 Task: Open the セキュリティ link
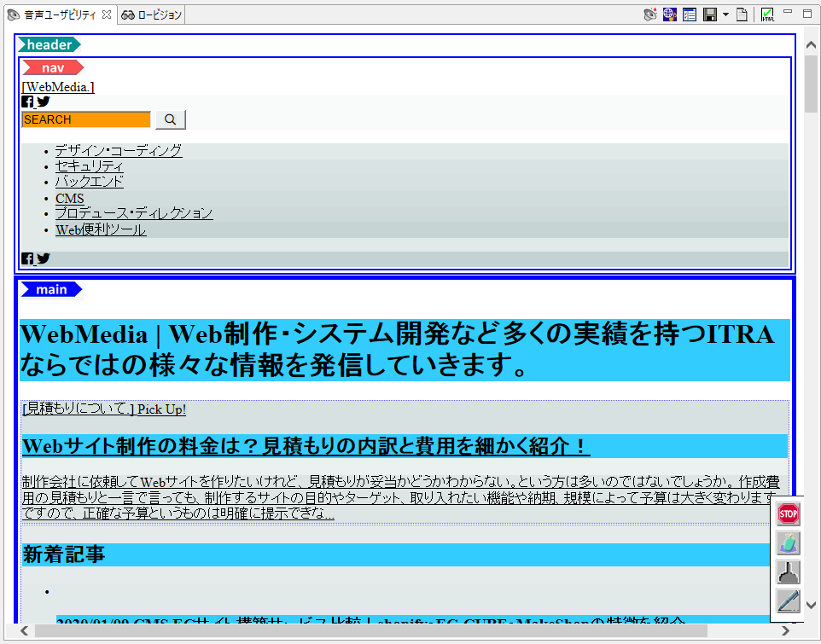(90, 166)
